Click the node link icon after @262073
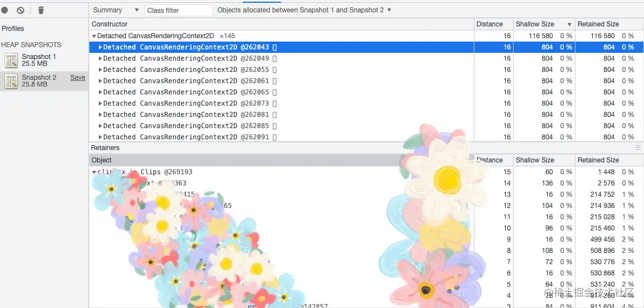Viewport: 644px width, 308px height. click(x=274, y=103)
